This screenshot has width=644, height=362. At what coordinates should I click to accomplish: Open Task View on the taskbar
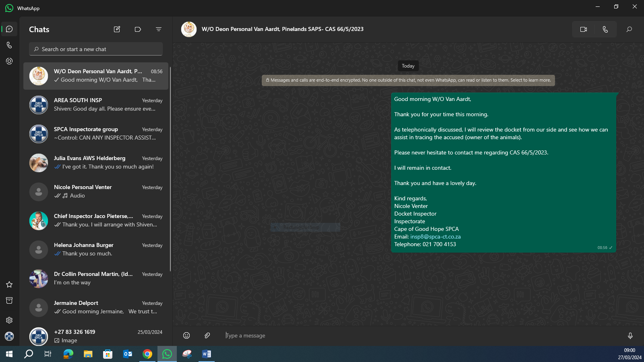pyautogui.click(x=48, y=354)
